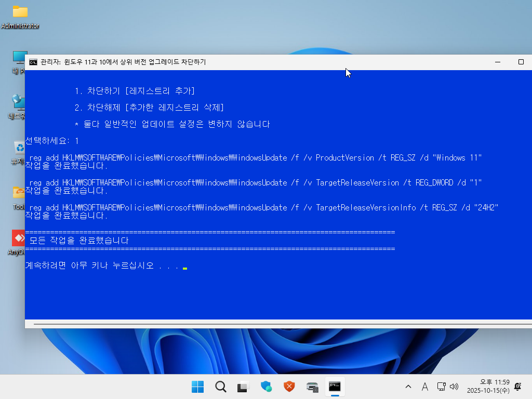
Task: Select the Network desktop icon
Action: [x=17, y=107]
